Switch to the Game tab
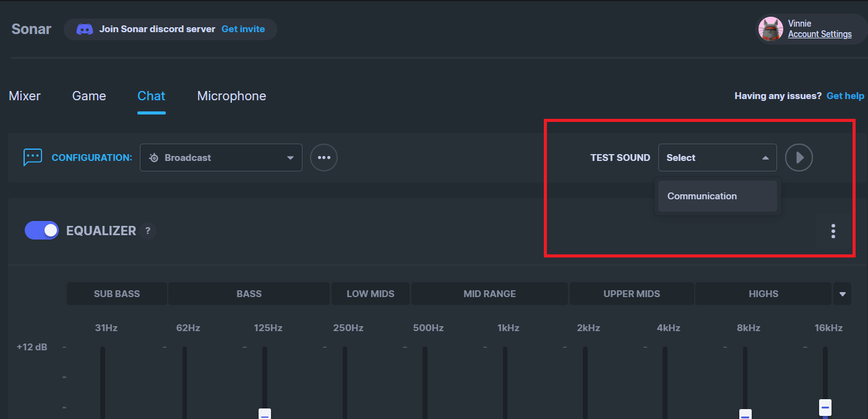 point(89,96)
